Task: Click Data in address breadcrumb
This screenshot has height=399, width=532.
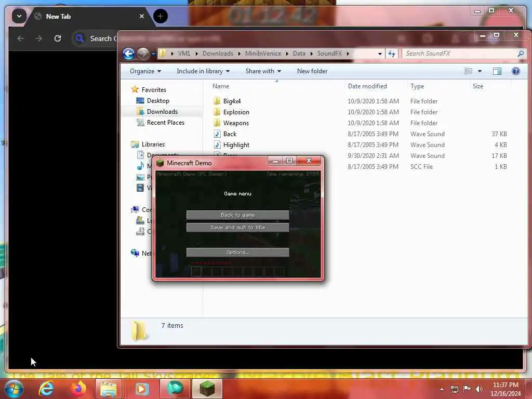Action: tap(299, 54)
